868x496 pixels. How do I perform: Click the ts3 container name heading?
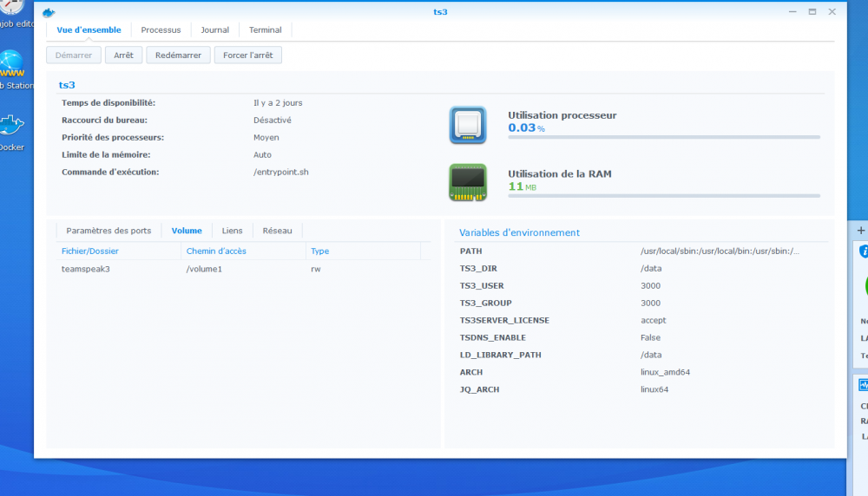click(67, 85)
